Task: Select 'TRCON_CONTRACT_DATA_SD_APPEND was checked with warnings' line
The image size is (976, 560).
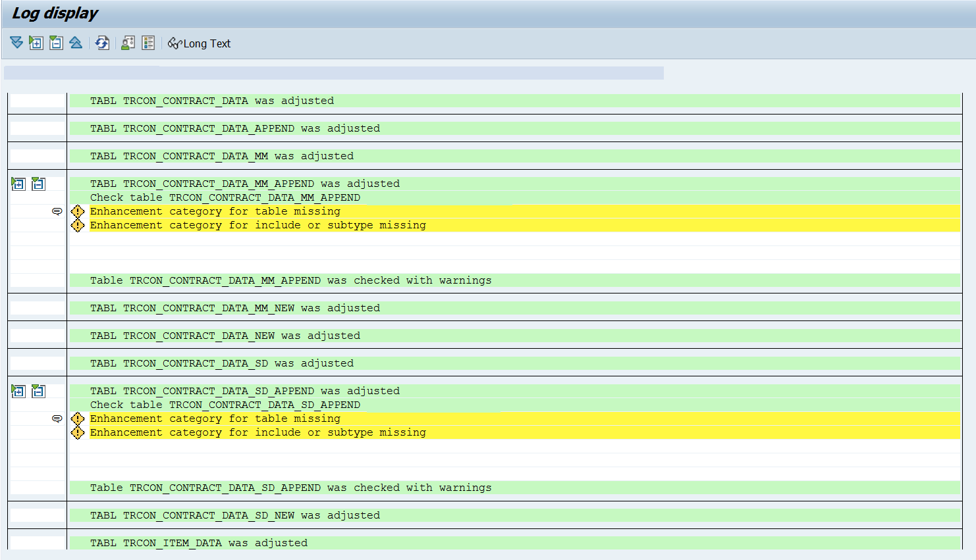Action: 514,488
